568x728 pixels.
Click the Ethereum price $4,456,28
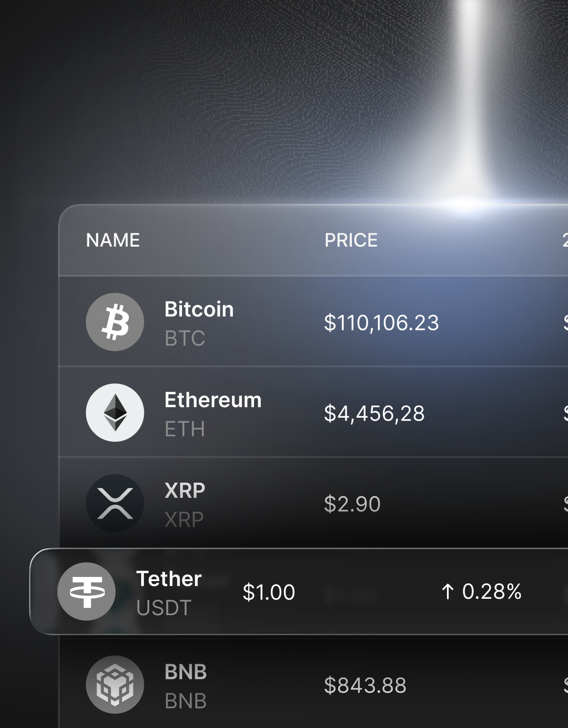click(x=374, y=413)
